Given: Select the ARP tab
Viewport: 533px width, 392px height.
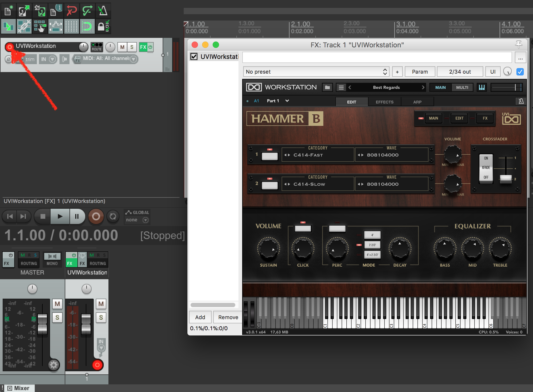Looking at the screenshot, I should (x=417, y=102).
